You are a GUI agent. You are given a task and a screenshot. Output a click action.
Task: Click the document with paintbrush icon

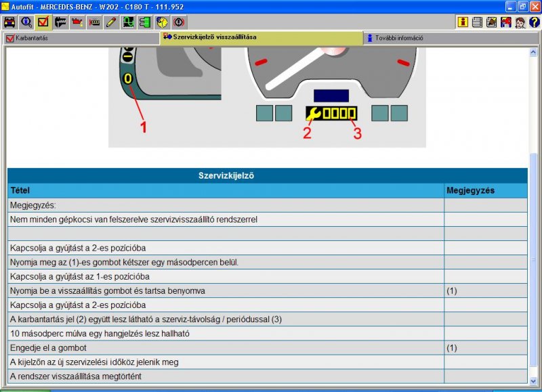492,22
